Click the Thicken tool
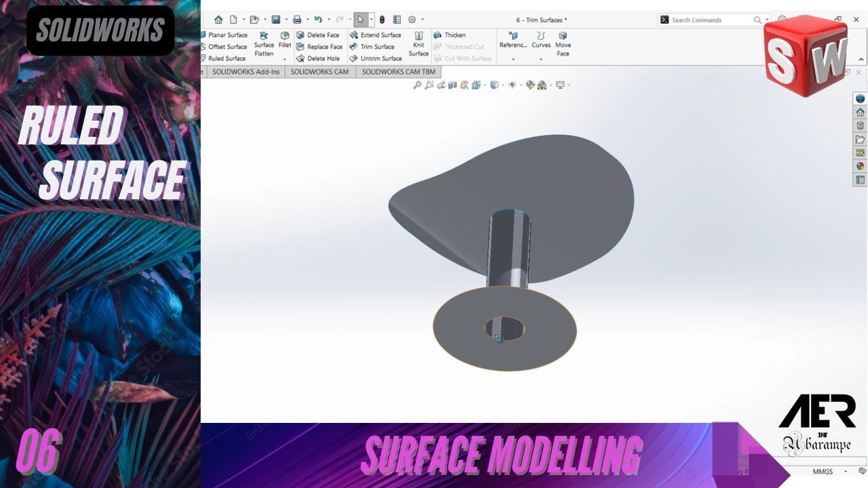This screenshot has height=488, width=868. (x=450, y=35)
